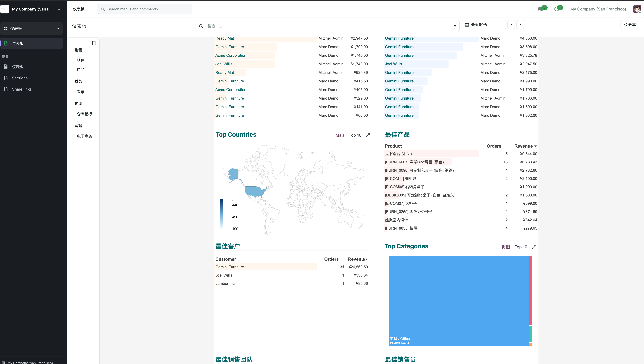Expand the Top Countries chart fullscreen
Image resolution: width=644 pixels, height=364 pixels.
tap(368, 135)
